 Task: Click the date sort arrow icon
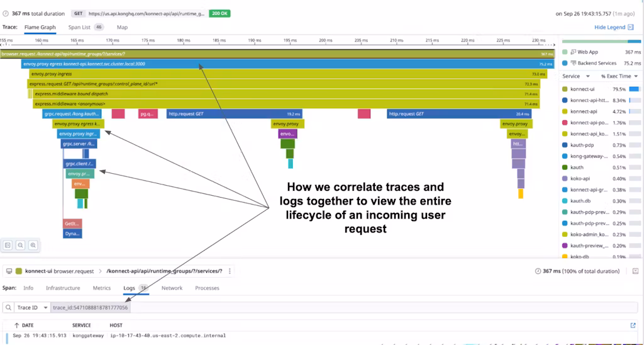coord(16,325)
